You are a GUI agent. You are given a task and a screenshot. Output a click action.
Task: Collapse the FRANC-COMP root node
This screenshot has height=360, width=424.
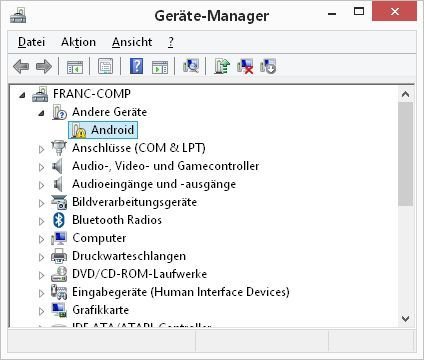22,95
